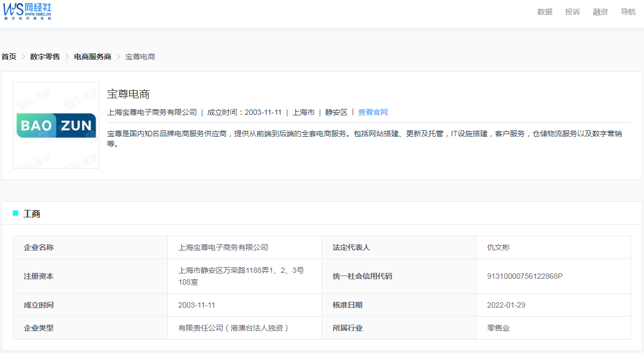Select 宝尊电商 breadcrumb text
Image resolution: width=644 pixels, height=353 pixels.
tap(140, 57)
